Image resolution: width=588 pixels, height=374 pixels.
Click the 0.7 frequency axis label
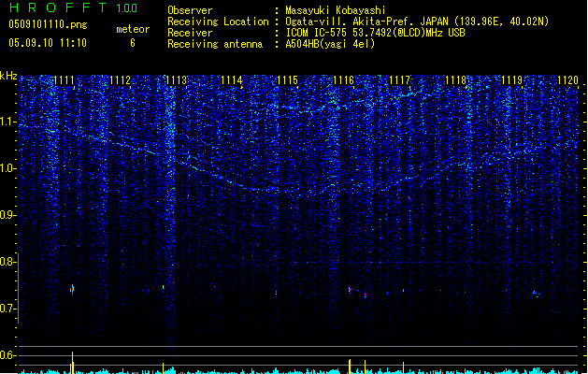click(x=8, y=309)
